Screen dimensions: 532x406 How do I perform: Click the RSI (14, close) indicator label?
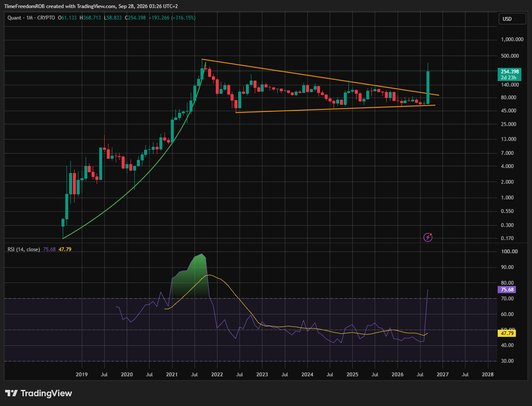click(x=23, y=249)
